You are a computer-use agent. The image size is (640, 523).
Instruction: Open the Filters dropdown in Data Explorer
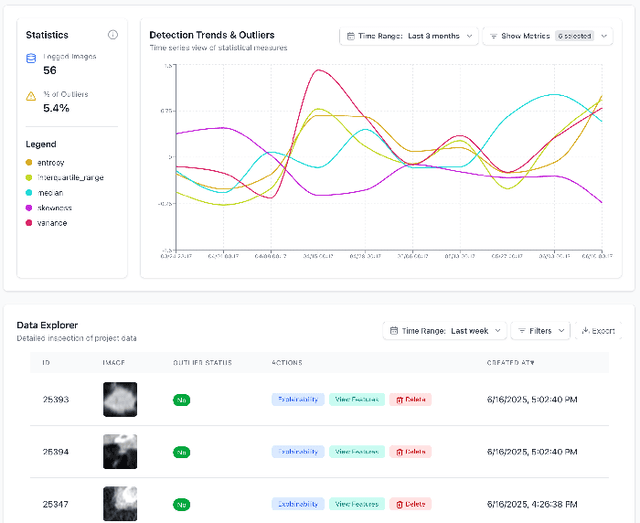click(539, 330)
